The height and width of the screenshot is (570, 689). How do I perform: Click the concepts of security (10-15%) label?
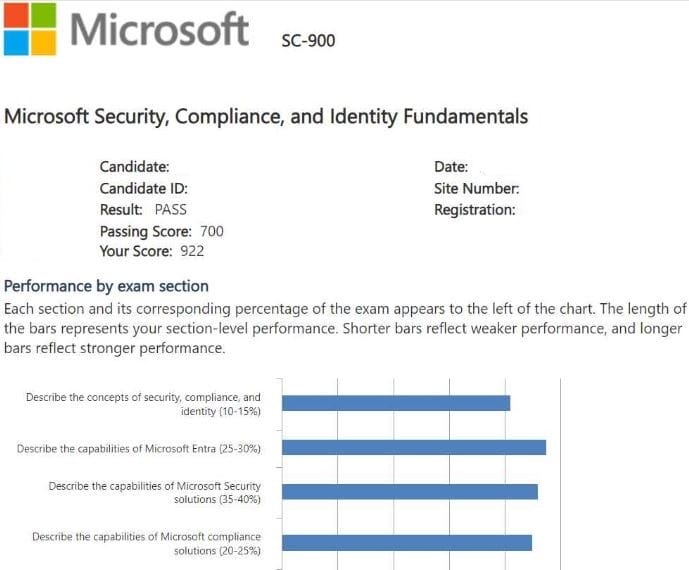[144, 404]
